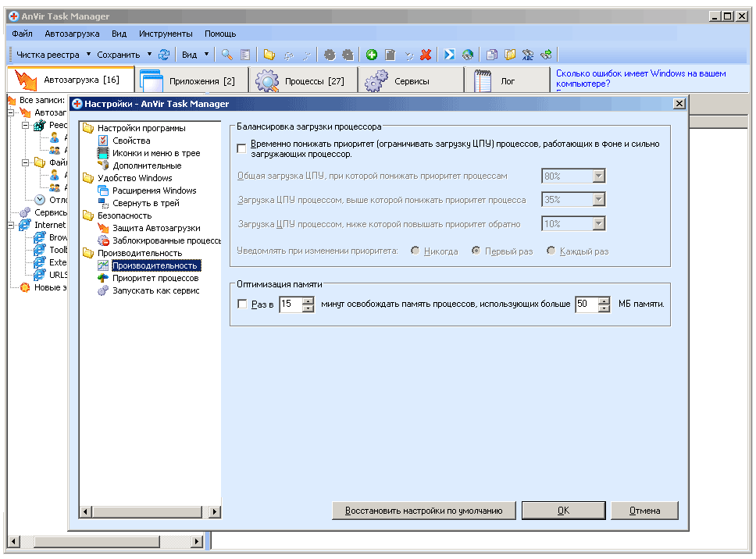Open the Инструменты menu

(166, 34)
